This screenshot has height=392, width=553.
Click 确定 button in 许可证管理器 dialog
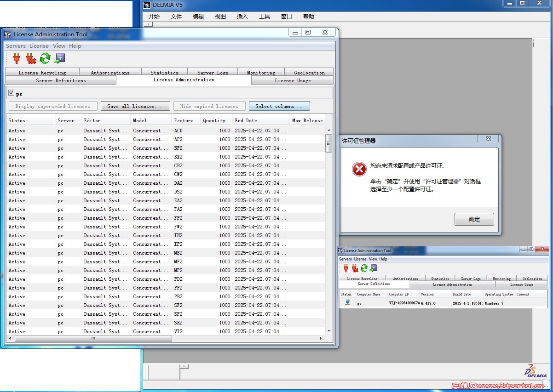[474, 219]
